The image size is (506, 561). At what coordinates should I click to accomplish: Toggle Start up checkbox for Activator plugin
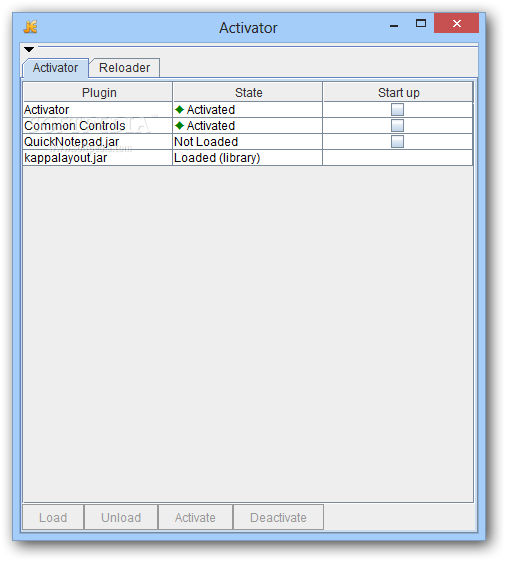coord(397,109)
